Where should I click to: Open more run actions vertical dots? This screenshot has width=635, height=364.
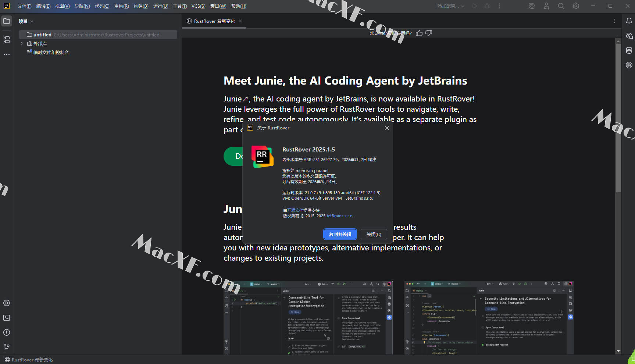tap(499, 6)
